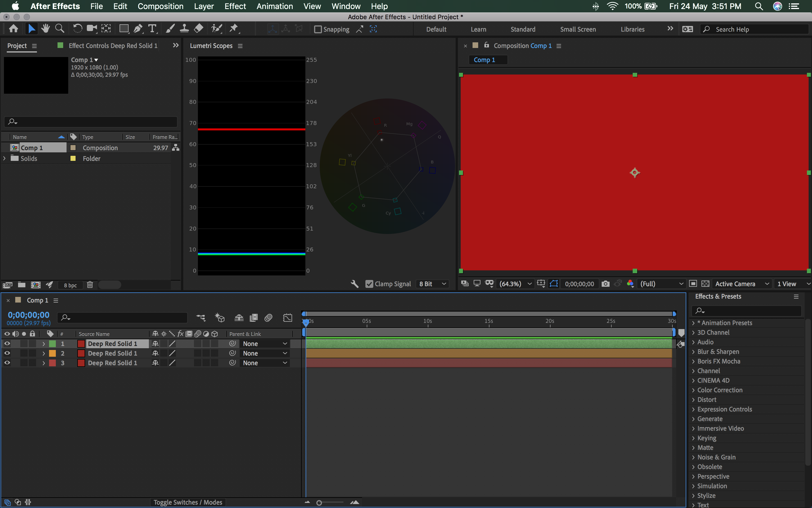Screen dimensions: 812x508
Task: Click the Lumetri Scopes wrench settings icon
Action: 355,284
